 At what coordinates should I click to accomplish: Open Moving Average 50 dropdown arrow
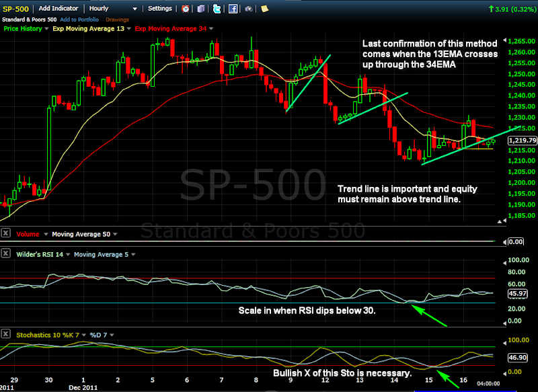click(x=115, y=234)
